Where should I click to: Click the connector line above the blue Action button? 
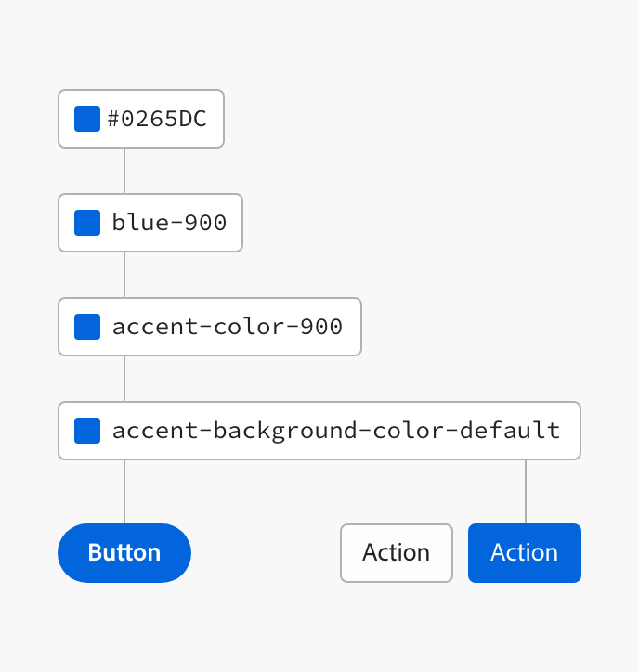click(526, 492)
